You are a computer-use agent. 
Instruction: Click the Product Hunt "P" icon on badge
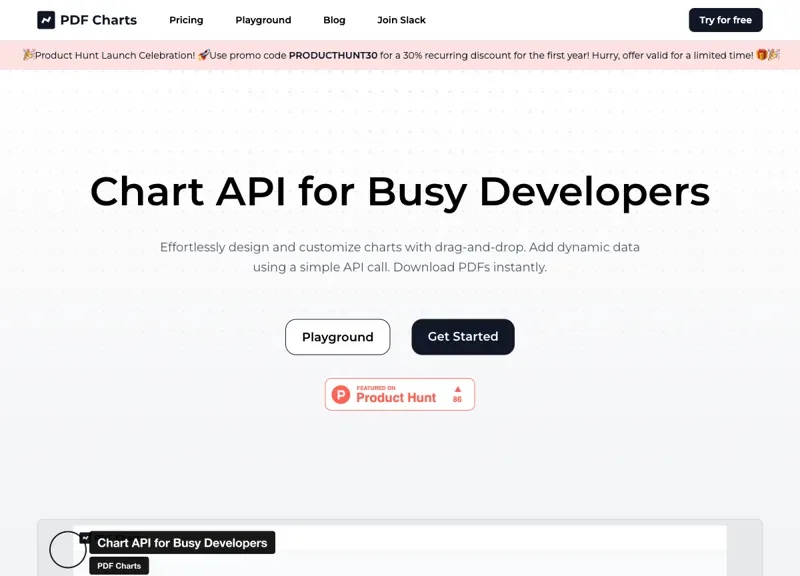pos(344,394)
